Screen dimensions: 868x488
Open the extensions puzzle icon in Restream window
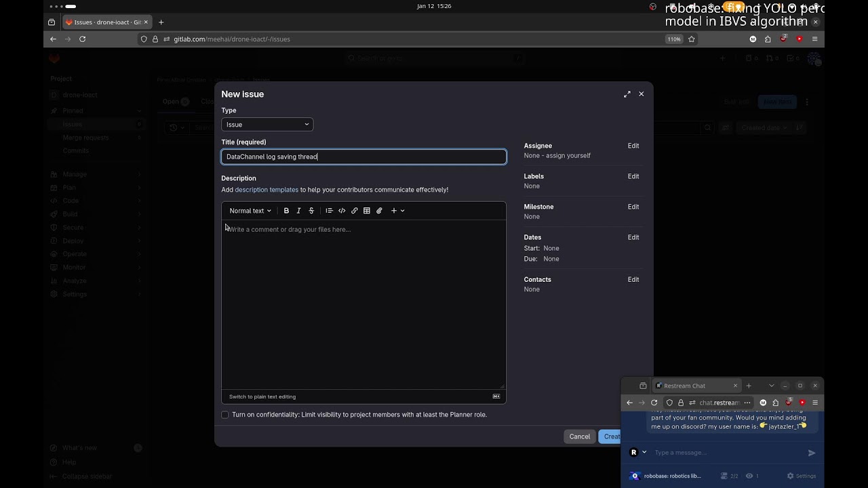coord(775,403)
